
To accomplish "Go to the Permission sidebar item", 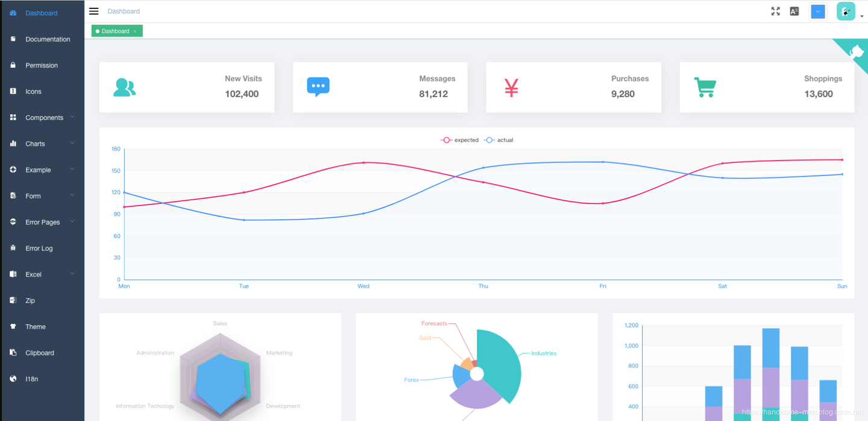I will click(x=42, y=65).
